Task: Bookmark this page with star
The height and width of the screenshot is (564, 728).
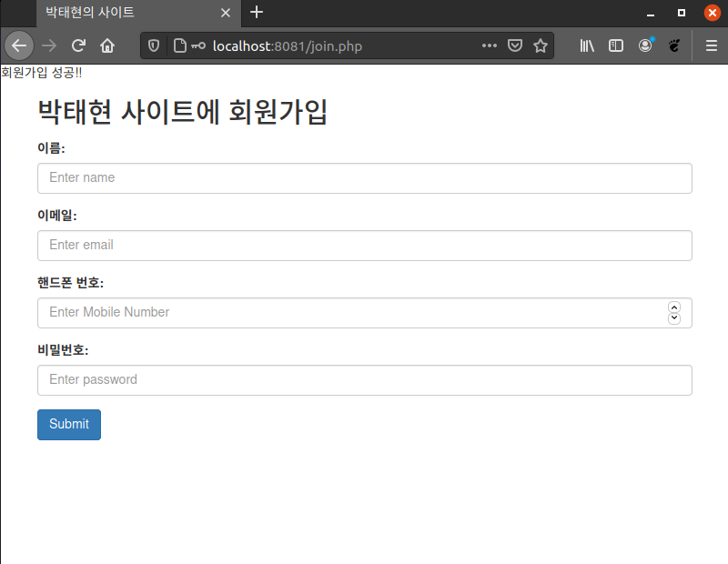Action: [x=541, y=45]
